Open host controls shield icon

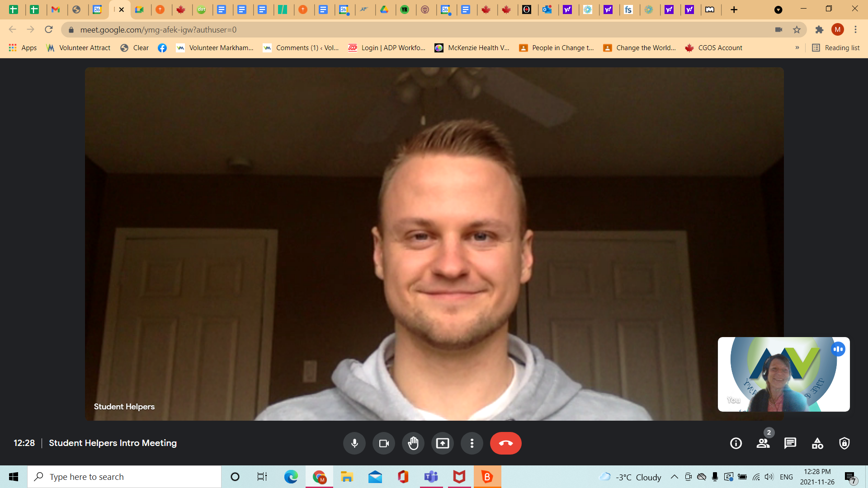click(844, 443)
